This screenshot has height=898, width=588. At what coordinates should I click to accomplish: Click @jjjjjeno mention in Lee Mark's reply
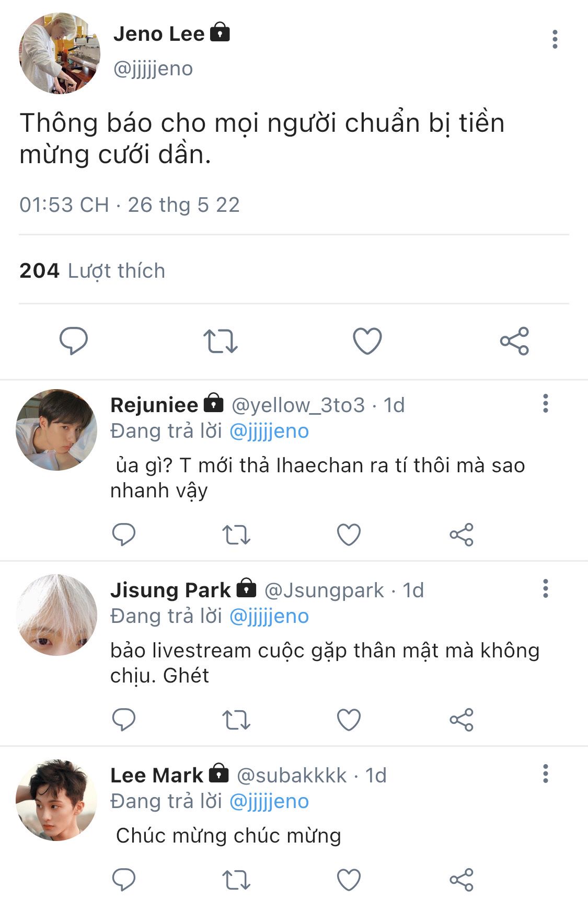269,801
